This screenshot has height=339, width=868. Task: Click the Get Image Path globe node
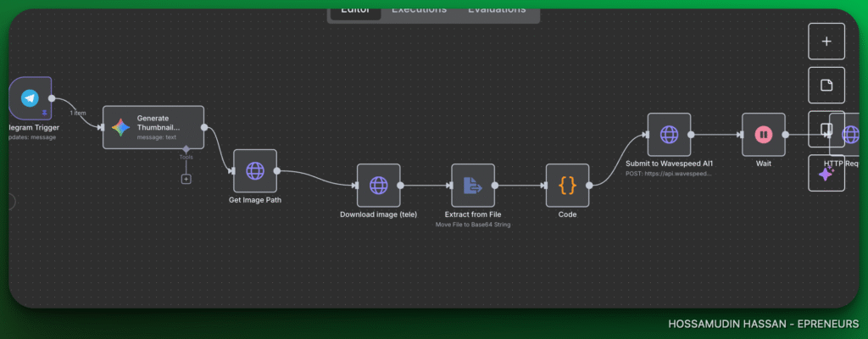coord(254,170)
